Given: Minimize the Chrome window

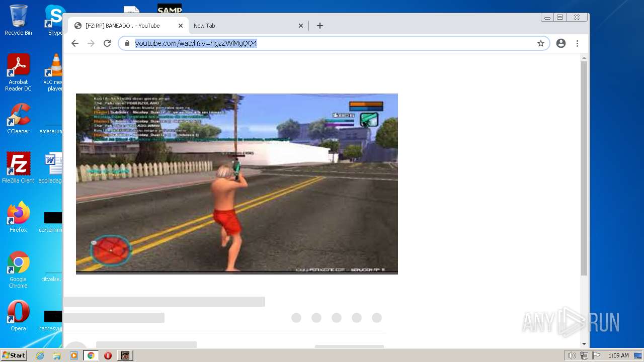Looking at the screenshot, I should pos(547,18).
